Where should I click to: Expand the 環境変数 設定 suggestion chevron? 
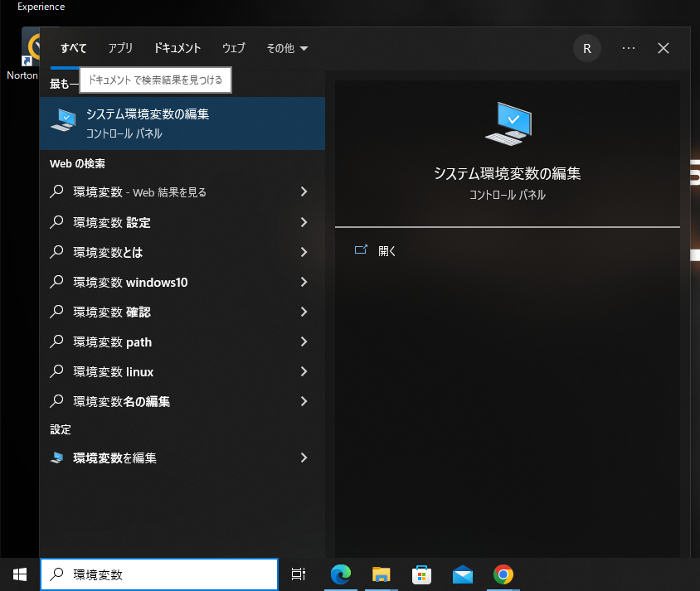(304, 222)
